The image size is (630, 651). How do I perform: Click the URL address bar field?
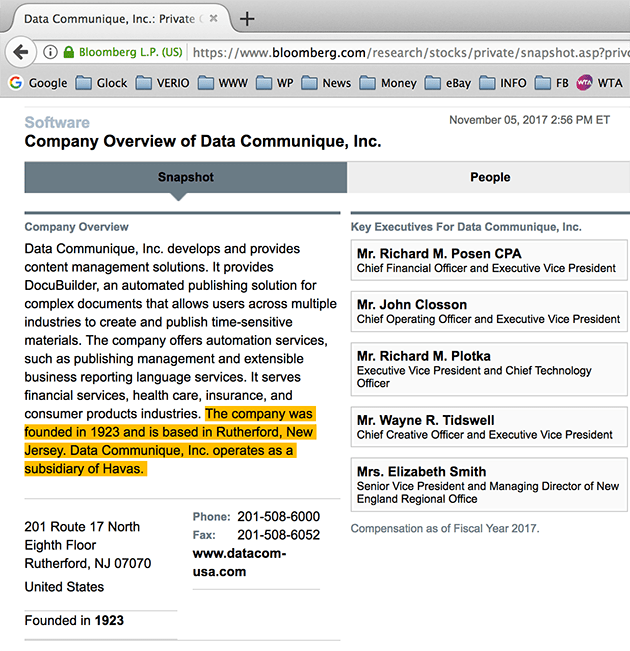click(400, 52)
